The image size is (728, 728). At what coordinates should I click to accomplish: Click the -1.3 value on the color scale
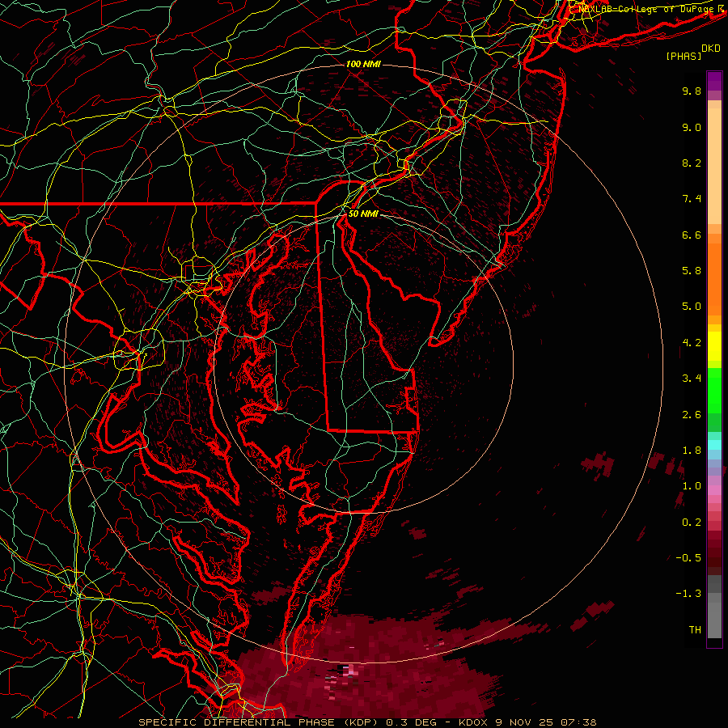688,594
